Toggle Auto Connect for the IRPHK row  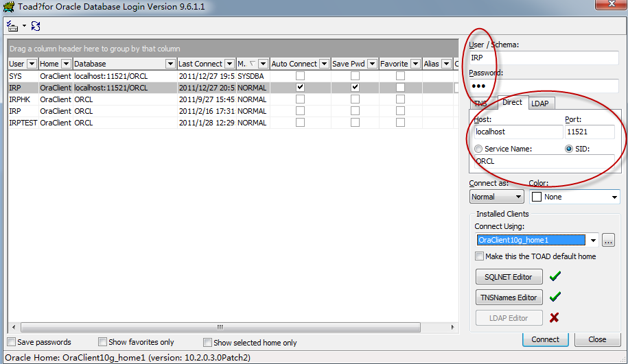300,99
